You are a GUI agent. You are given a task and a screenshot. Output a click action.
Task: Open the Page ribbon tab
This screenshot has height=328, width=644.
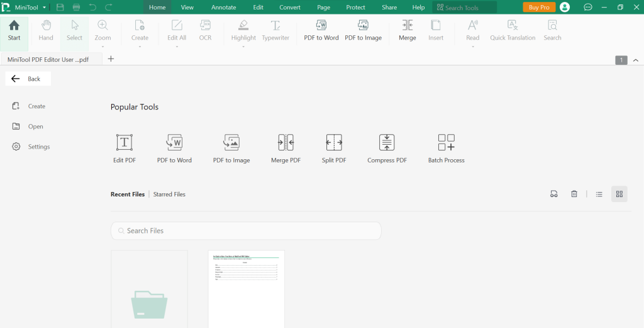tap(324, 8)
